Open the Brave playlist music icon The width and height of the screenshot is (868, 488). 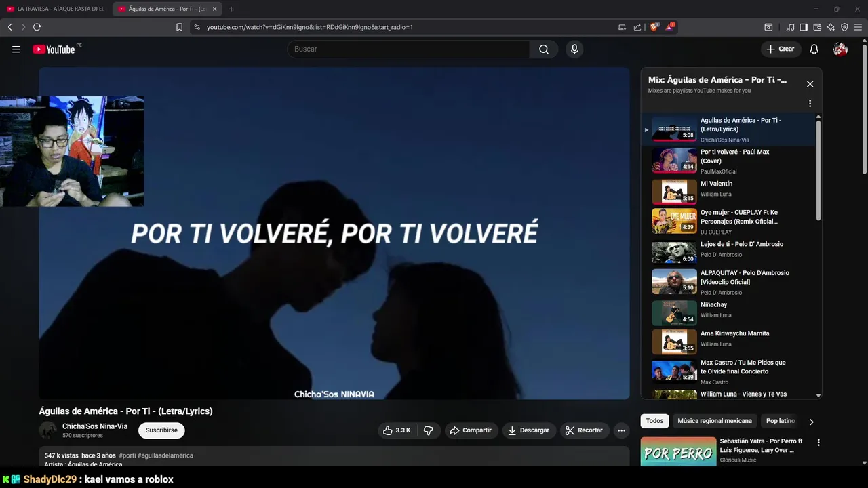point(790,27)
